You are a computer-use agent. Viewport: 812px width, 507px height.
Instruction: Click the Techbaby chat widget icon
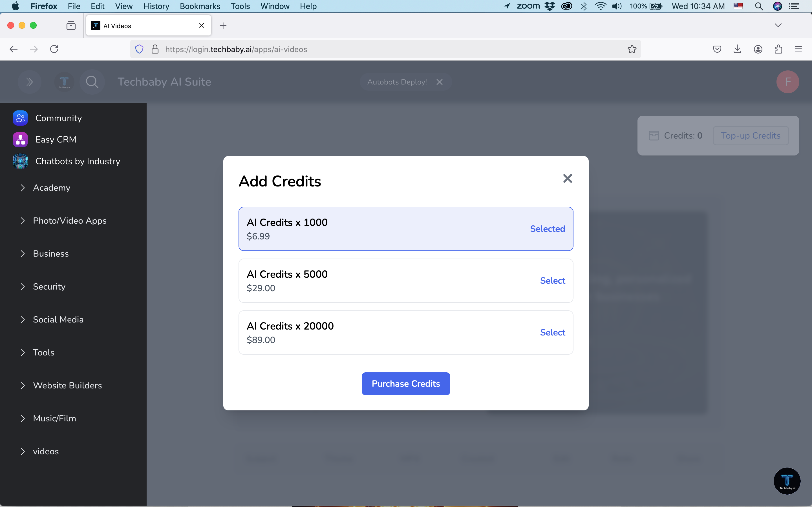point(787,481)
